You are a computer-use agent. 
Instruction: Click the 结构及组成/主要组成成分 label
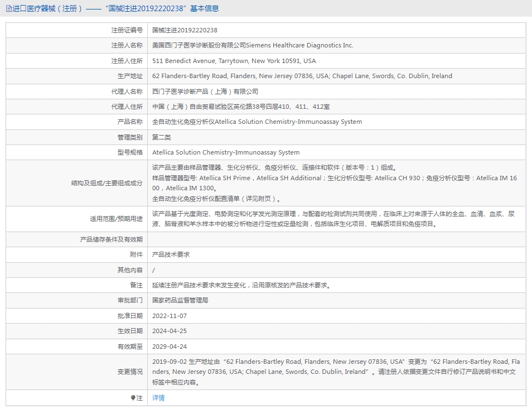point(107,183)
